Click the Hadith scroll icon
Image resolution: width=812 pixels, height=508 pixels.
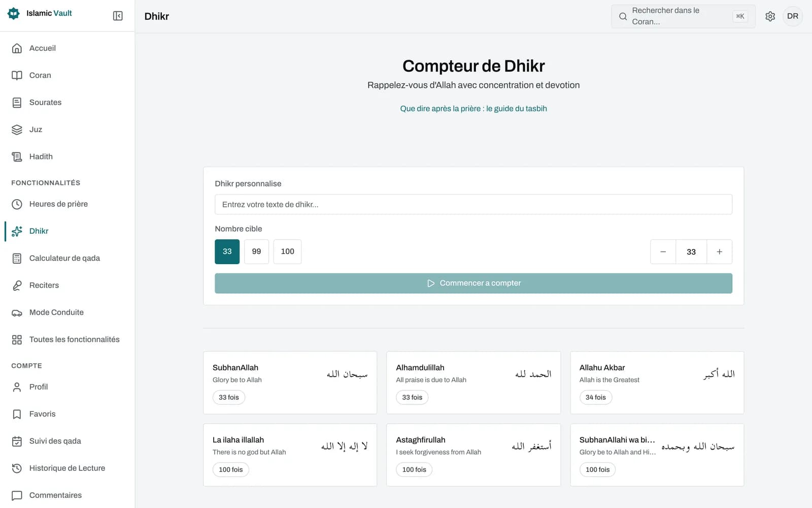point(17,156)
